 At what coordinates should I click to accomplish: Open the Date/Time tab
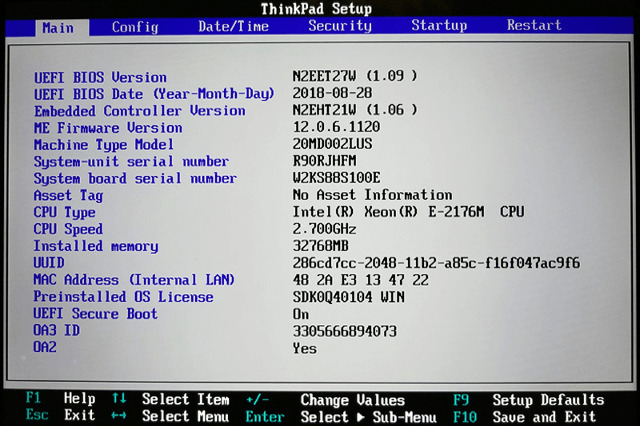tap(233, 27)
